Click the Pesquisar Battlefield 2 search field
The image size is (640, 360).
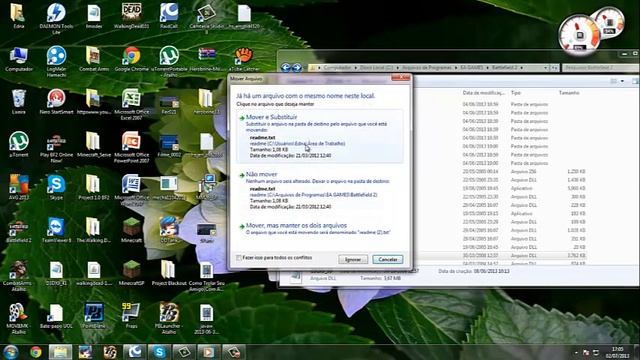600,68
